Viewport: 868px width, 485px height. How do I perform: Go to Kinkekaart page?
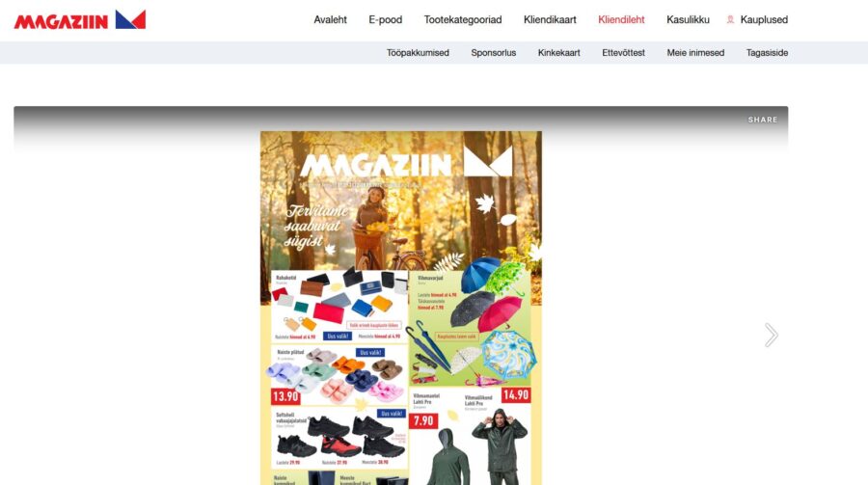click(x=559, y=53)
